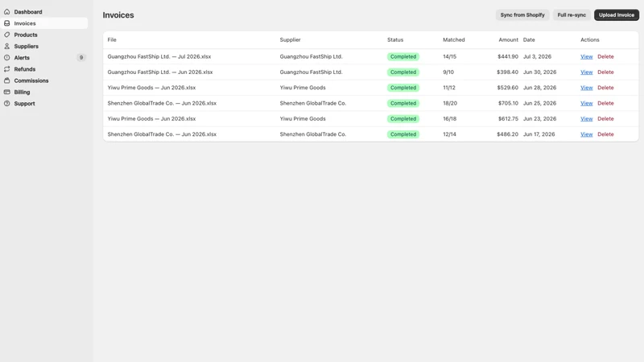Click the Invoices sidebar icon

tap(7, 23)
